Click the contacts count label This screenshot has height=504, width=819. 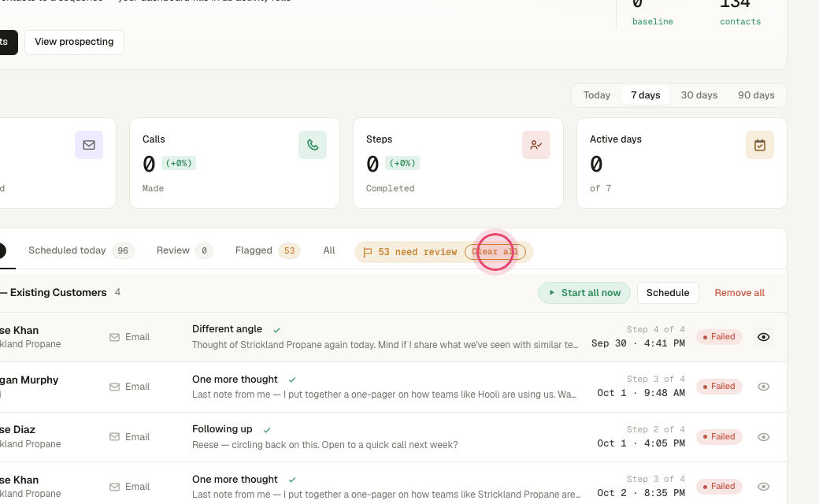tap(740, 22)
